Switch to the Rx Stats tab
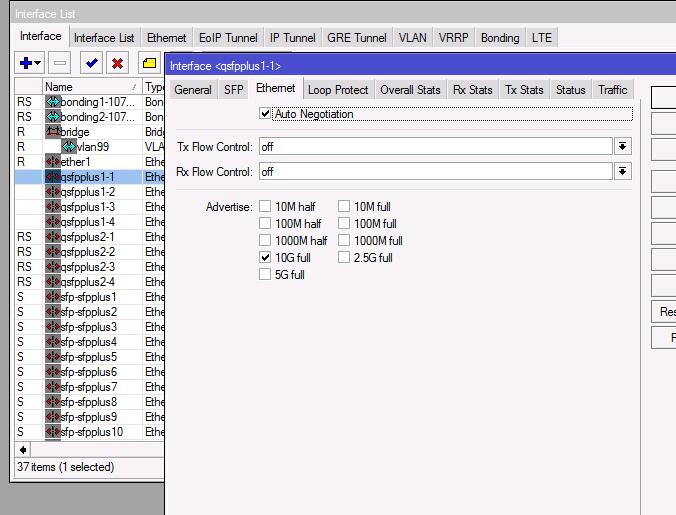Image resolution: width=676 pixels, height=515 pixels. point(473,90)
